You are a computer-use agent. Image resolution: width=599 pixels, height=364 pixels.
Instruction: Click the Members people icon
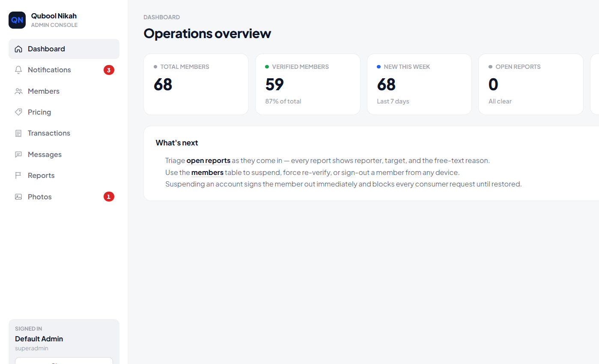pos(18,91)
